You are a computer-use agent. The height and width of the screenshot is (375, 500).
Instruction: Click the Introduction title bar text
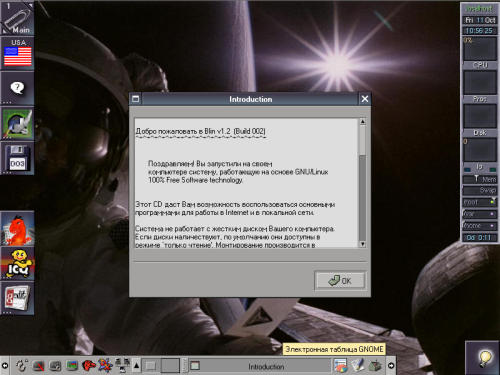tap(251, 99)
